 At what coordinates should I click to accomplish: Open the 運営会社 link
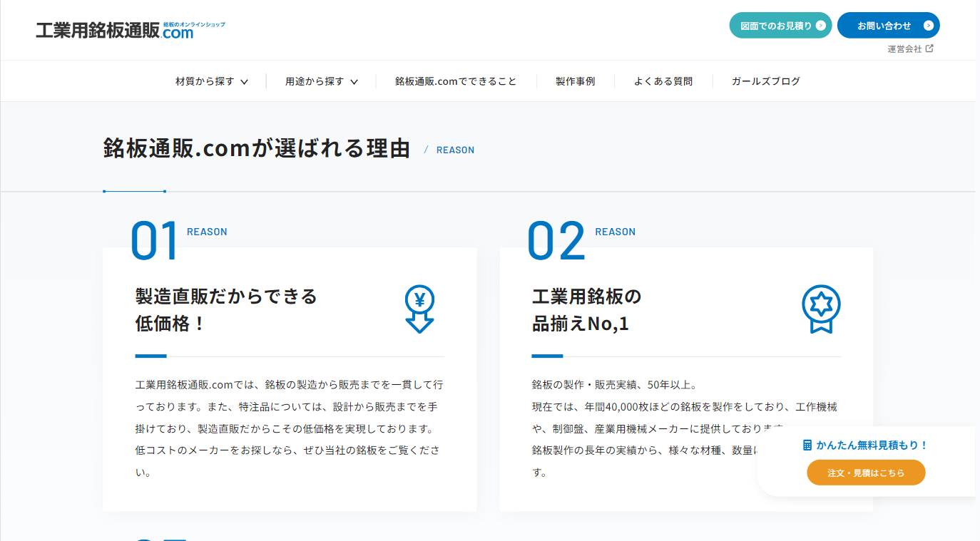[x=910, y=48]
